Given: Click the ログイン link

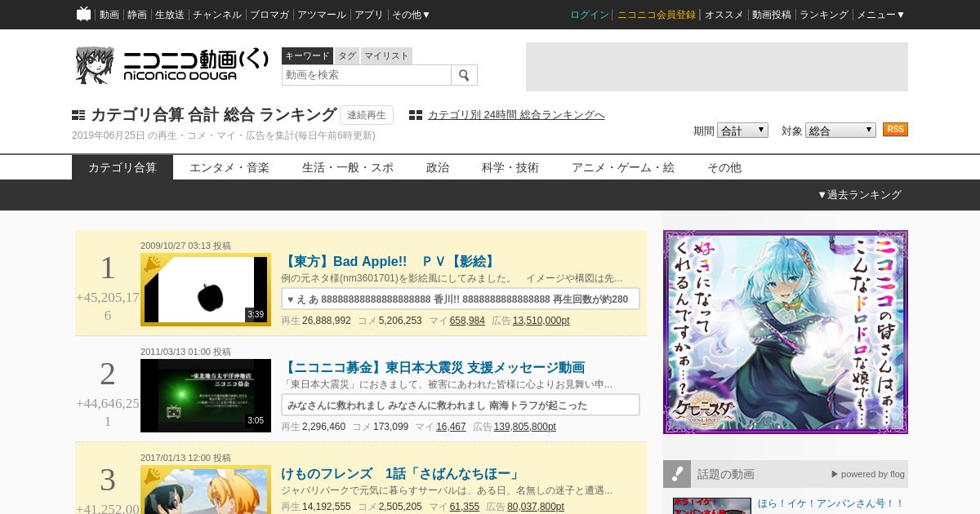Looking at the screenshot, I should click(x=590, y=15).
